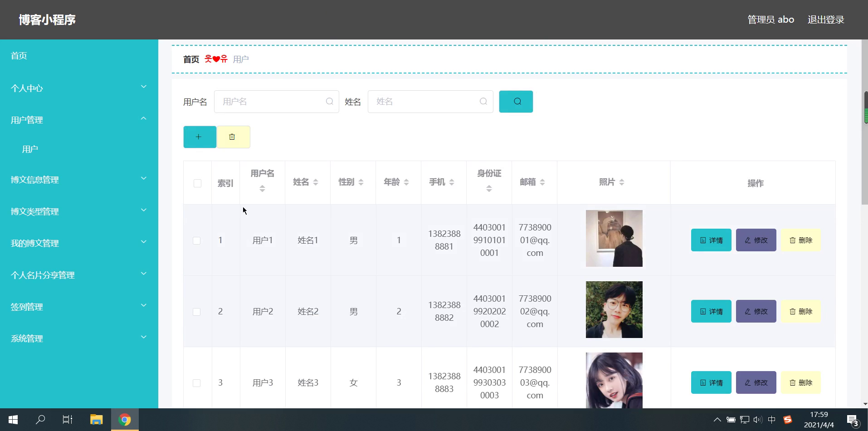
Task: Sort by 性别 column arrows
Action: (x=361, y=182)
